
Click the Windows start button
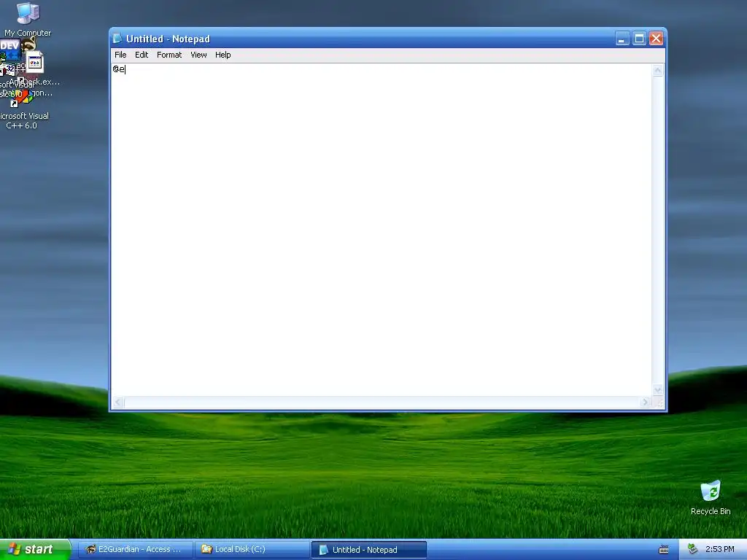tap(34, 549)
